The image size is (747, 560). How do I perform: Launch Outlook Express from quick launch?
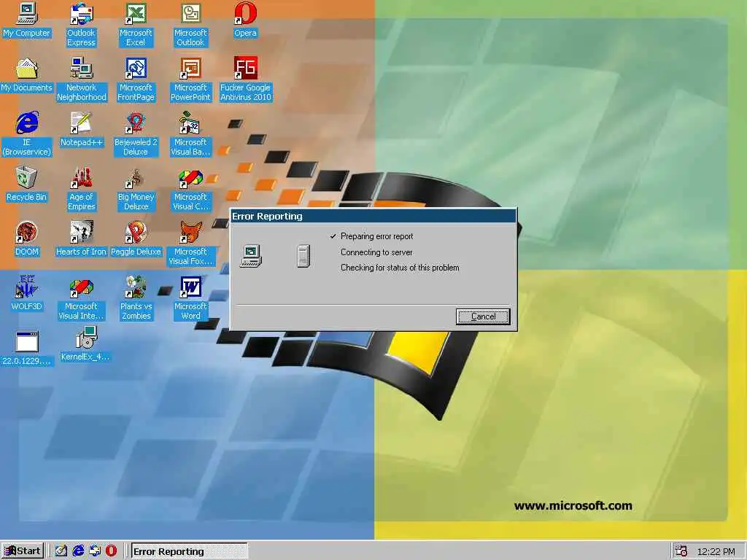tap(94, 551)
